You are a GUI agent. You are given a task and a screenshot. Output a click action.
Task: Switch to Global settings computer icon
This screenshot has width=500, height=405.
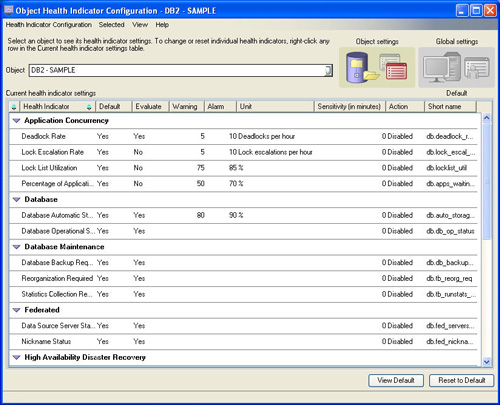456,67
